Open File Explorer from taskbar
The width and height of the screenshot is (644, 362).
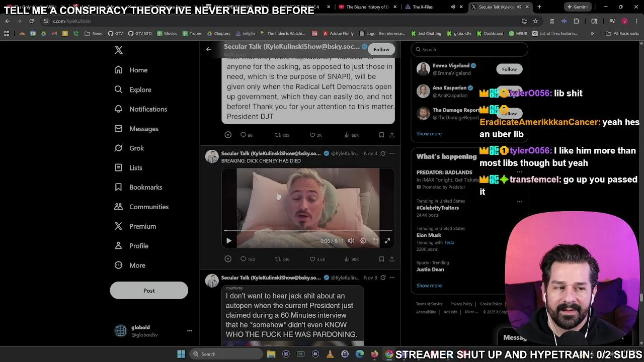(271, 354)
